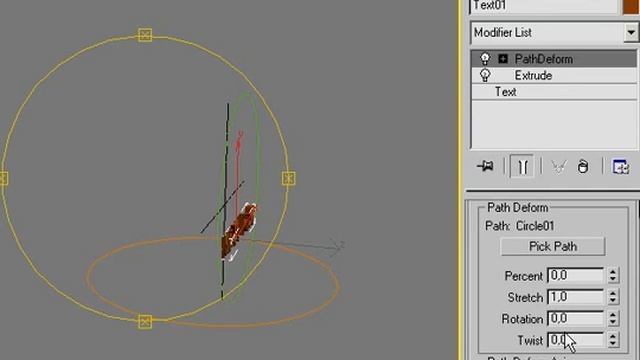Screen dimensions: 640x360
Task: Click the Percent value field
Action: coord(575,276)
